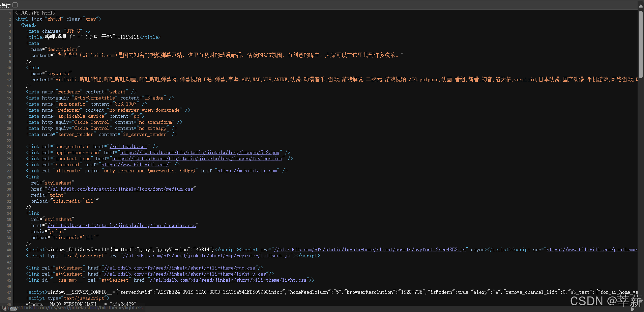Click the server_render meta line

pyautogui.click(x=101, y=134)
